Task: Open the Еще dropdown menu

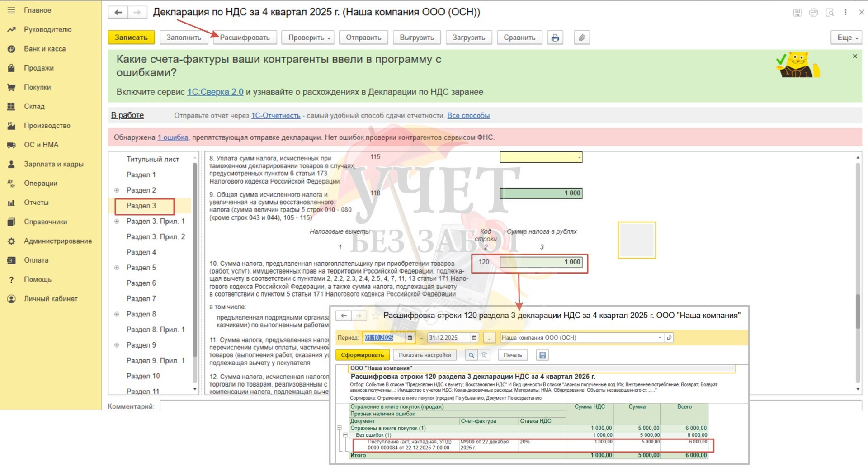Action: [846, 38]
